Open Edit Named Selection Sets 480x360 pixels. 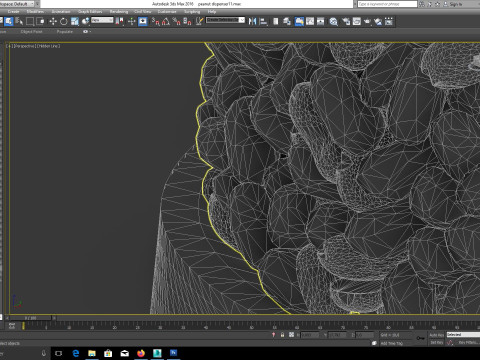tap(199, 22)
